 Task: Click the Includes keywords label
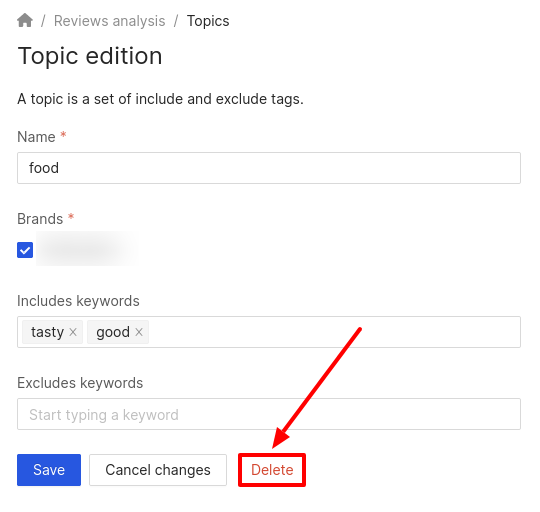[x=78, y=301]
